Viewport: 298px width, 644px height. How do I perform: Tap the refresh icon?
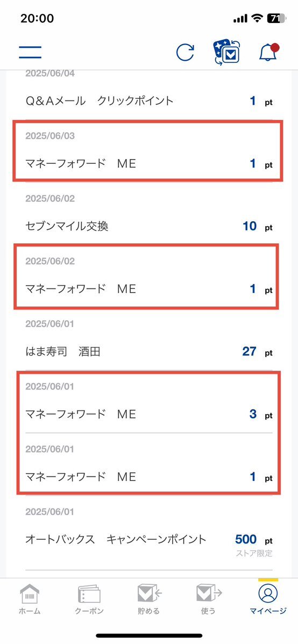tap(185, 53)
